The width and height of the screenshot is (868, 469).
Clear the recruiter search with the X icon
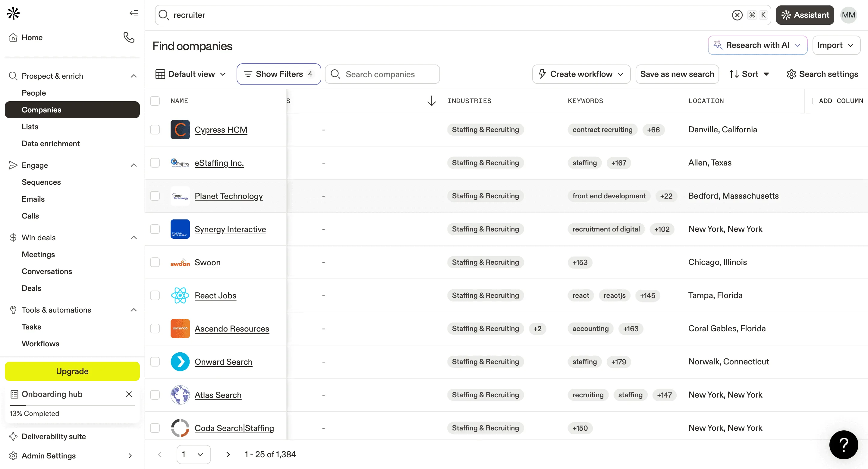[737, 15]
